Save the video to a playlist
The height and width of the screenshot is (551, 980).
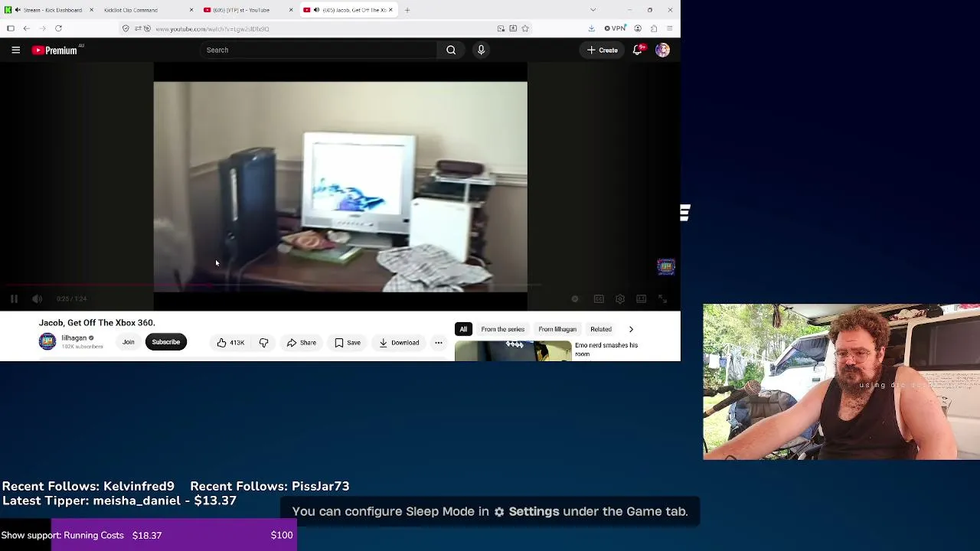(347, 343)
